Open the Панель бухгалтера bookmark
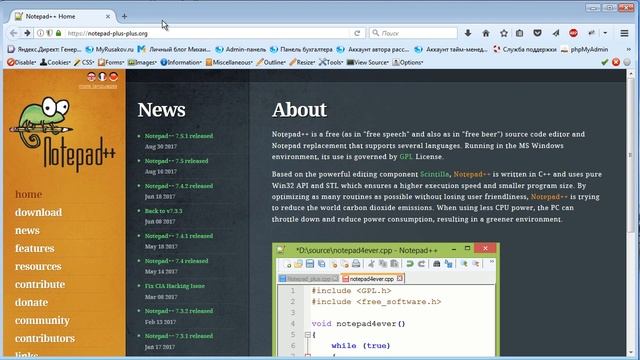 coord(301,49)
